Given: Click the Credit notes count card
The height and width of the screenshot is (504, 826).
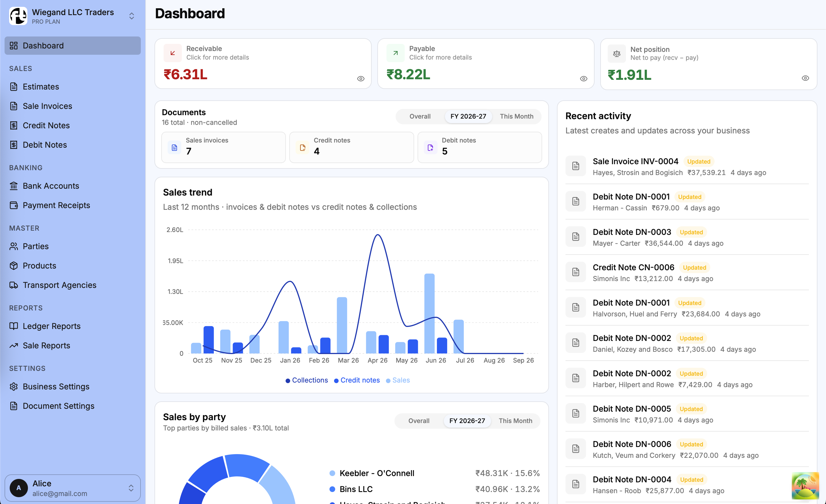Looking at the screenshot, I should point(352,148).
